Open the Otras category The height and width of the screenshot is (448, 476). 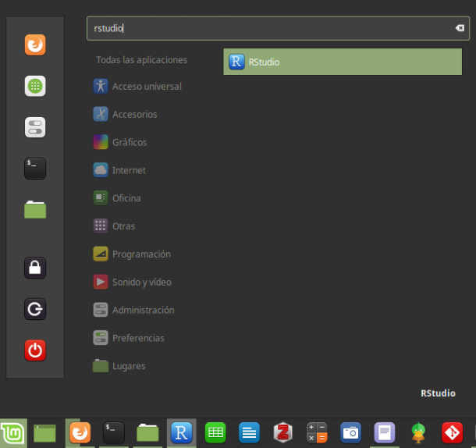click(x=114, y=226)
